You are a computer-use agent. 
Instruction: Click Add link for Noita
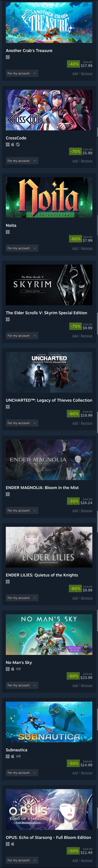point(75,248)
